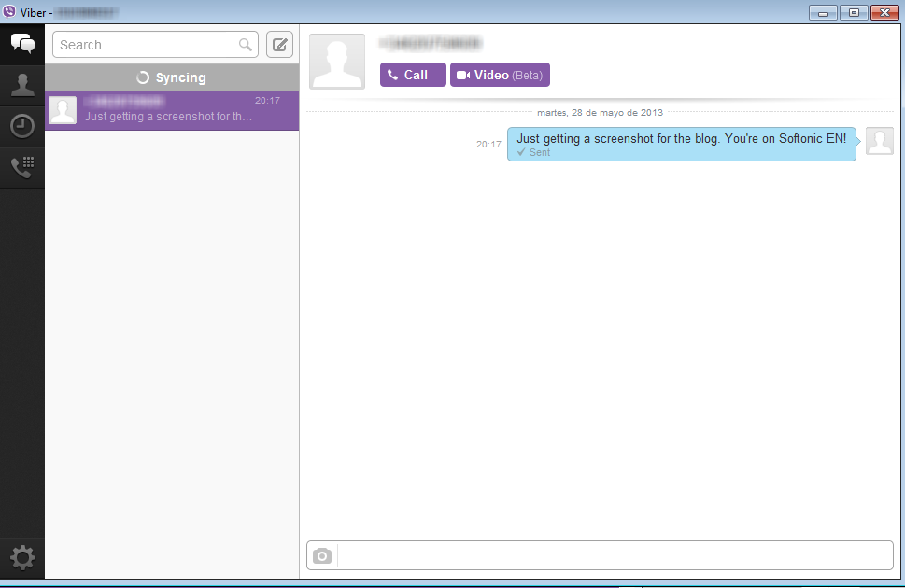Click the blue sent message bubble
This screenshot has width=905, height=588.
pyautogui.click(x=681, y=144)
